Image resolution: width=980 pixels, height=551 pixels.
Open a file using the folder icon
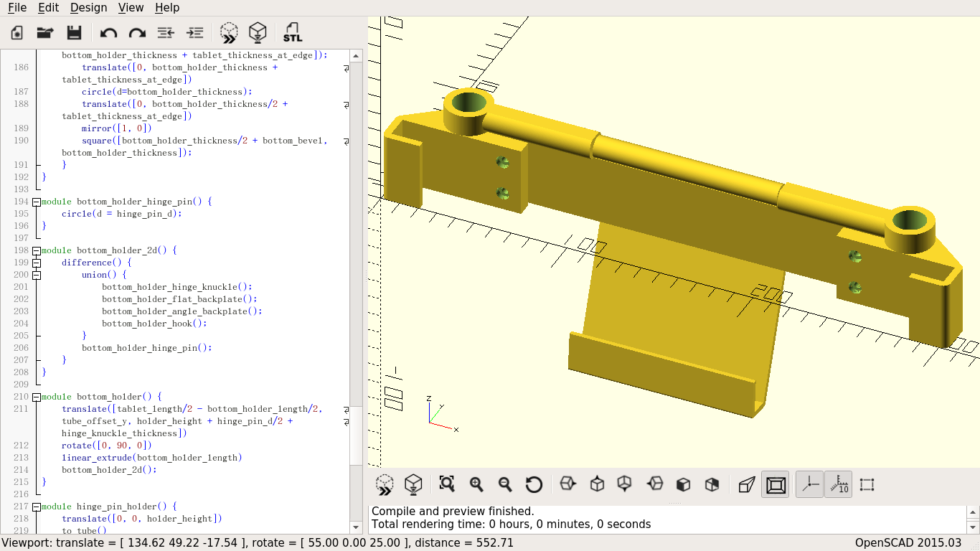click(45, 32)
